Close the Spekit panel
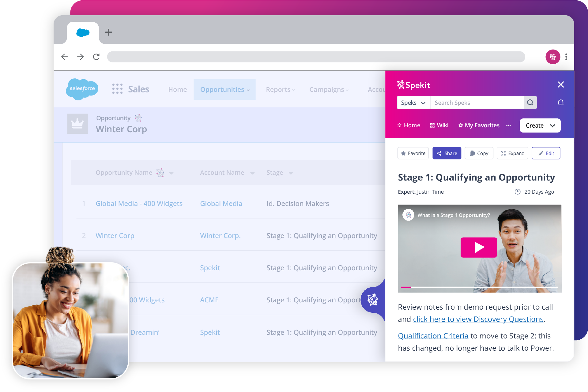 (x=561, y=84)
